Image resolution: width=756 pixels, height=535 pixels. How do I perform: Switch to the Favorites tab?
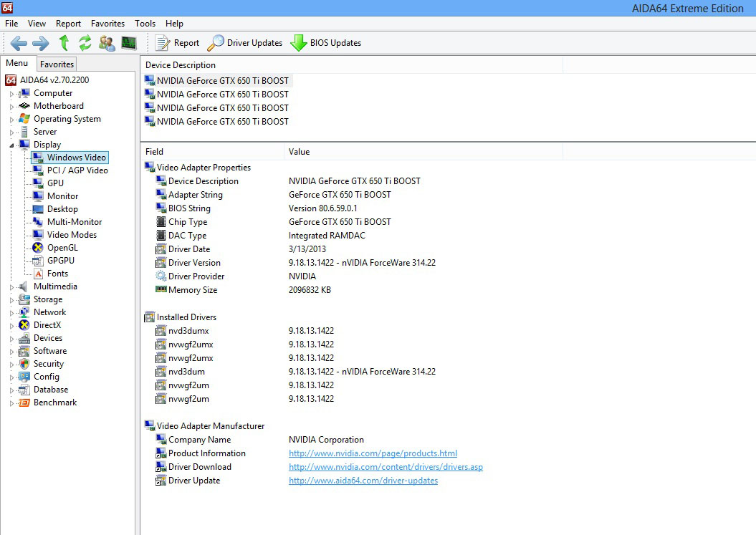coord(57,64)
